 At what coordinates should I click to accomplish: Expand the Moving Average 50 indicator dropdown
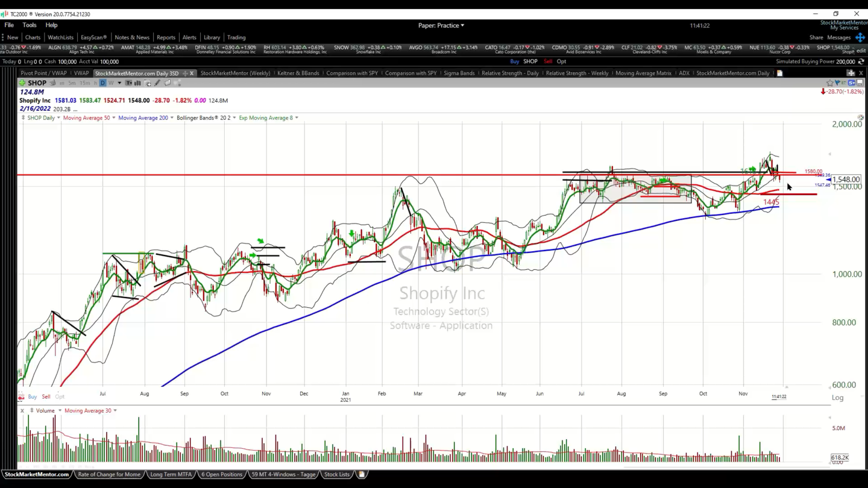click(113, 118)
